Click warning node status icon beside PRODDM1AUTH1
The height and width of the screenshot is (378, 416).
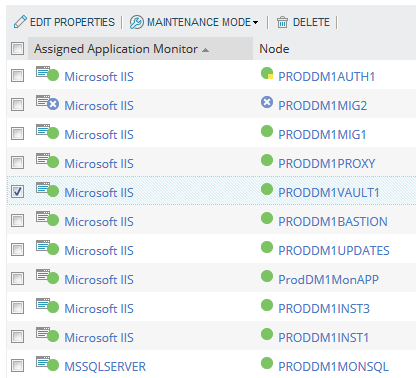pyautogui.click(x=267, y=73)
